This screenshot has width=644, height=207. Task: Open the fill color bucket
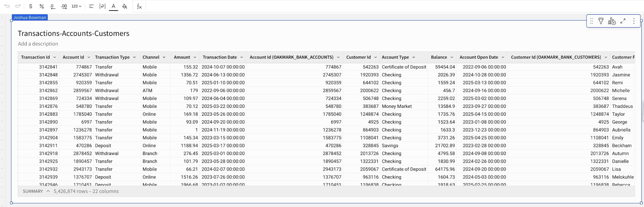125,6
